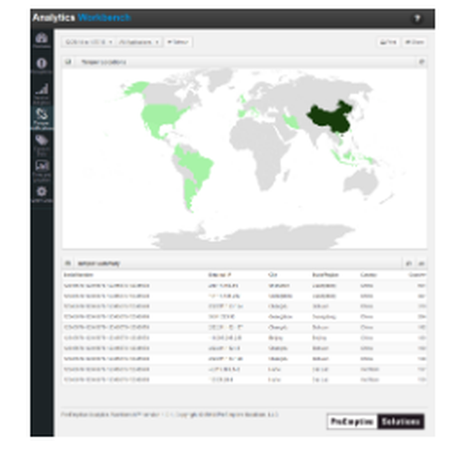
Task: Sort by the Country column header
Action: pyautogui.click(x=368, y=275)
